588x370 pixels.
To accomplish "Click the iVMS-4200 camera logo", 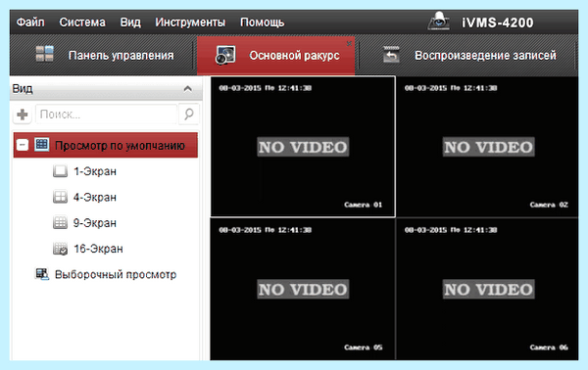I will tap(439, 21).
